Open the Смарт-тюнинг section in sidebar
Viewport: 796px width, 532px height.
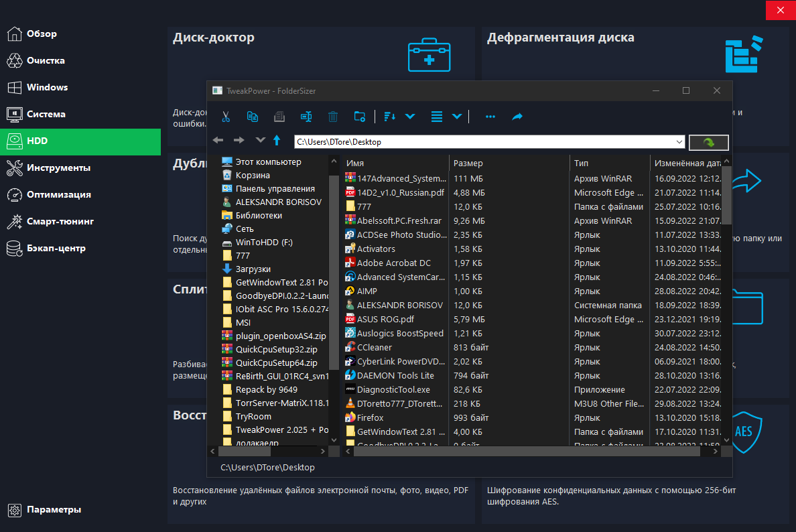(80, 222)
